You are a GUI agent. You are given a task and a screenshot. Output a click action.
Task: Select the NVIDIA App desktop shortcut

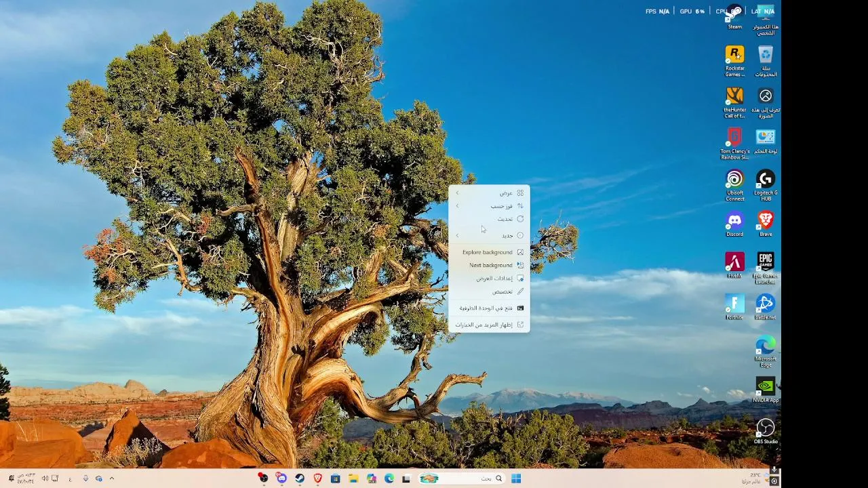[x=766, y=390]
